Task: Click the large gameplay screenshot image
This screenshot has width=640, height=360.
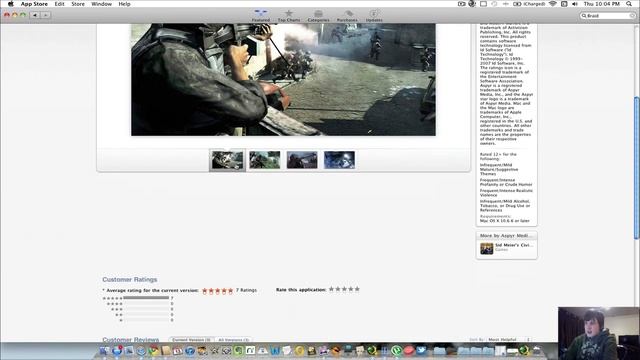Action: (x=283, y=80)
